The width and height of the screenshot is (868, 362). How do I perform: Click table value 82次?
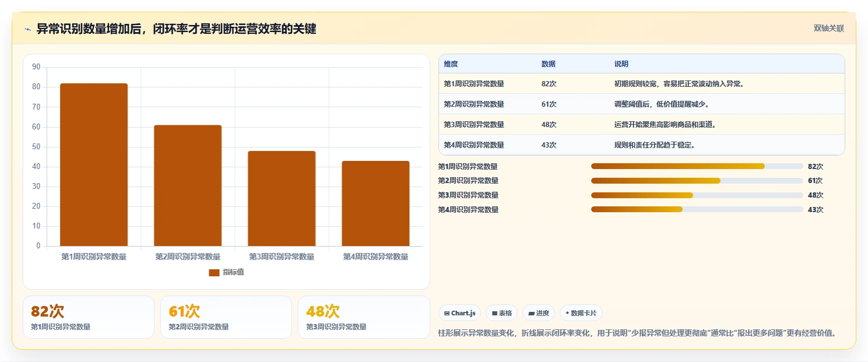(549, 84)
